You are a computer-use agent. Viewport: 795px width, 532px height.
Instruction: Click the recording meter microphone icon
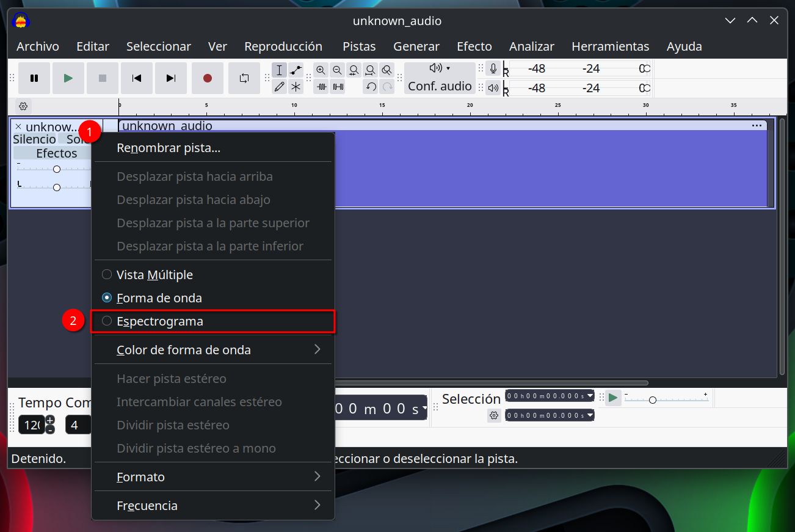(x=493, y=68)
